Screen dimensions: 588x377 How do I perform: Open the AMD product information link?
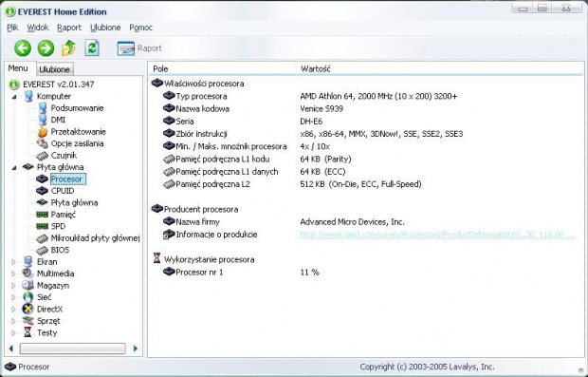[x=437, y=235]
